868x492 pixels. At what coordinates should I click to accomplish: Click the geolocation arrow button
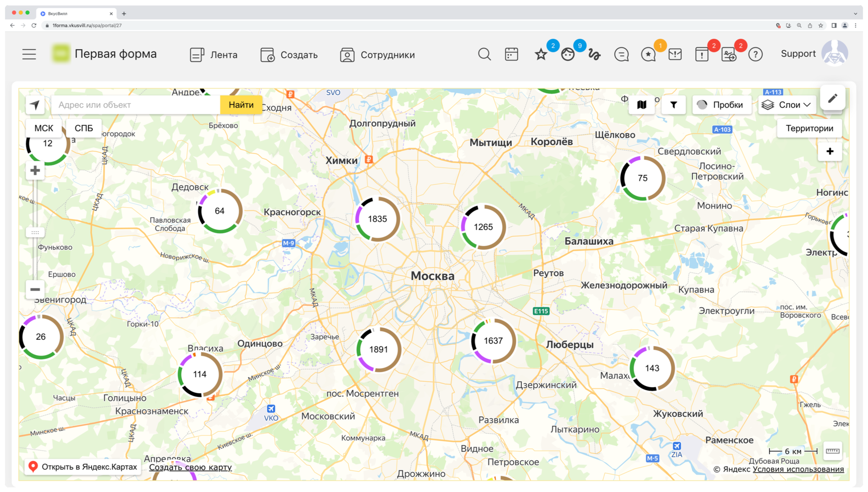[x=35, y=105]
